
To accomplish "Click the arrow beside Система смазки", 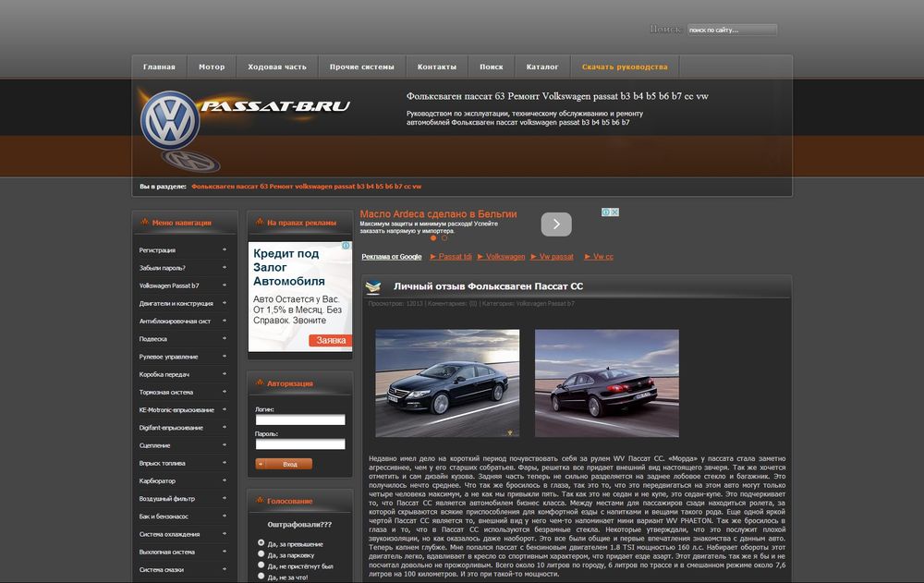I will (x=225, y=569).
